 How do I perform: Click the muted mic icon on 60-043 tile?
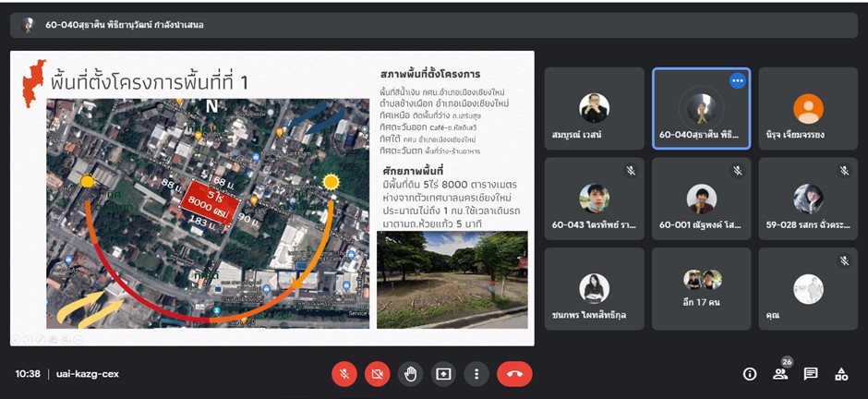click(x=631, y=171)
